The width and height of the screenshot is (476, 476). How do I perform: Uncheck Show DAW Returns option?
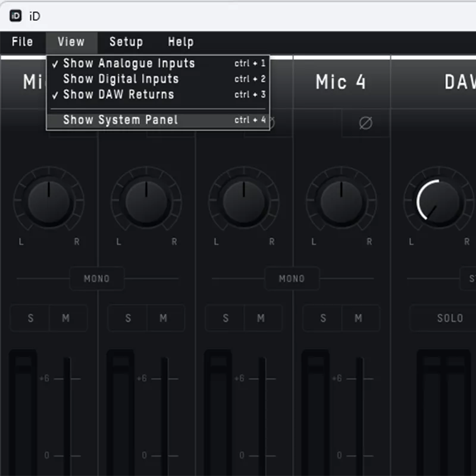click(x=118, y=94)
